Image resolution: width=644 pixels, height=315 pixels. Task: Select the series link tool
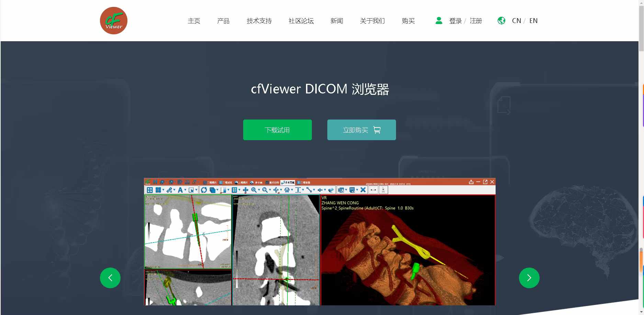tap(169, 190)
